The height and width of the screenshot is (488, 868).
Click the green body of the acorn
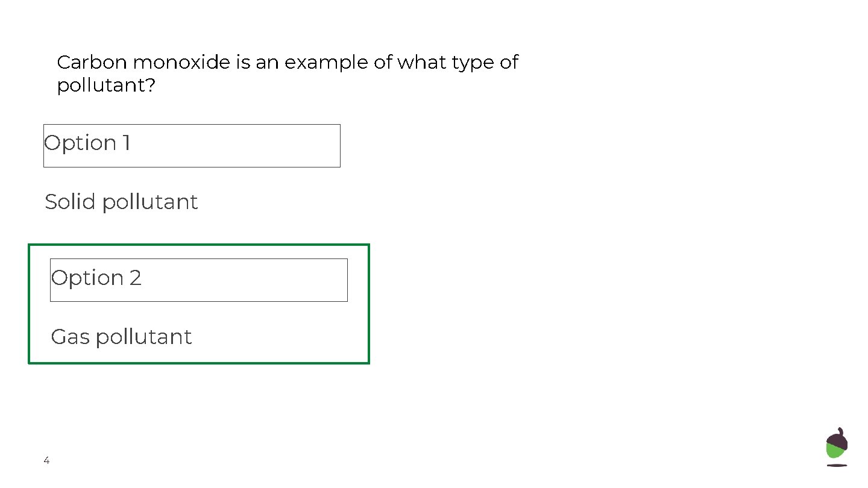click(x=835, y=452)
